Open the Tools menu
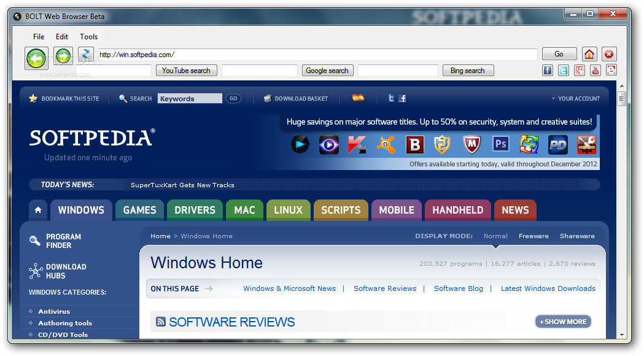Screen dimensions: 644x356 tap(89, 37)
